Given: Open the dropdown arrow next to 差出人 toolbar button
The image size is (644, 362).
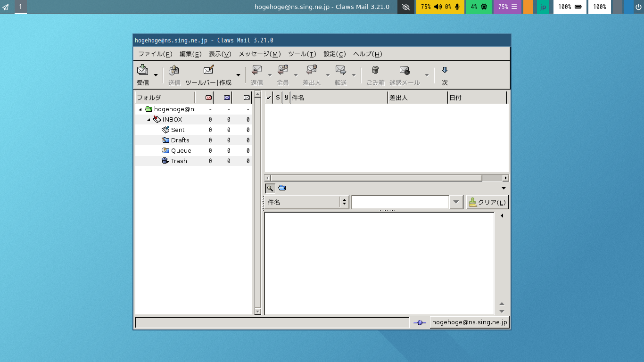Looking at the screenshot, I should pos(328,75).
